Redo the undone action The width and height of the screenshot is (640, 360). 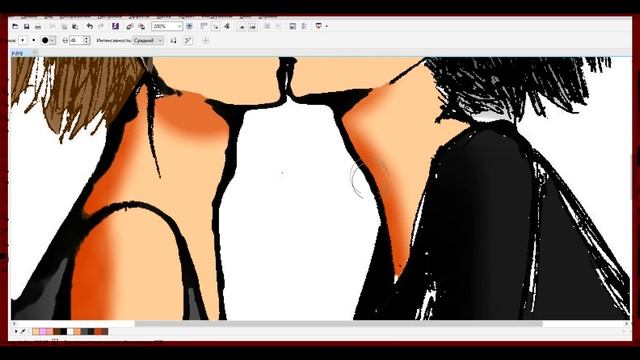coord(101,27)
